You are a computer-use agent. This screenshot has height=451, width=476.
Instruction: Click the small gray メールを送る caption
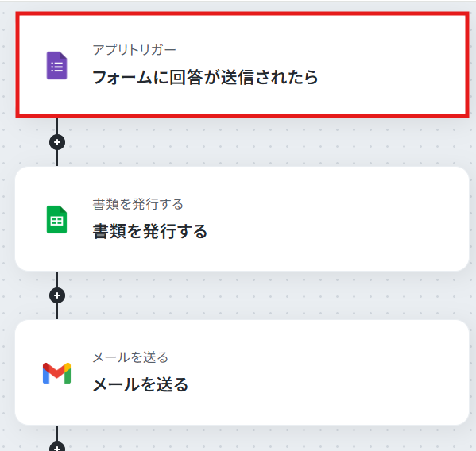click(x=130, y=357)
